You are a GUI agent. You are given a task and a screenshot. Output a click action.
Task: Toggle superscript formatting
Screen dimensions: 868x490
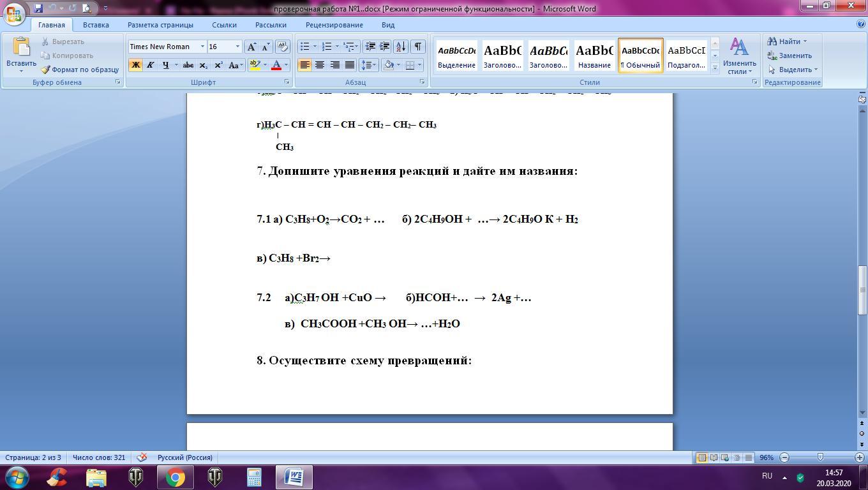[x=218, y=65]
